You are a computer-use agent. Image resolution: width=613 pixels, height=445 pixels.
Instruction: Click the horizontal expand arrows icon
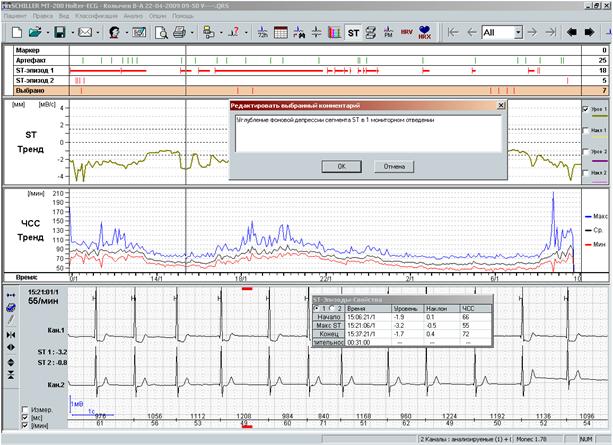(11, 347)
